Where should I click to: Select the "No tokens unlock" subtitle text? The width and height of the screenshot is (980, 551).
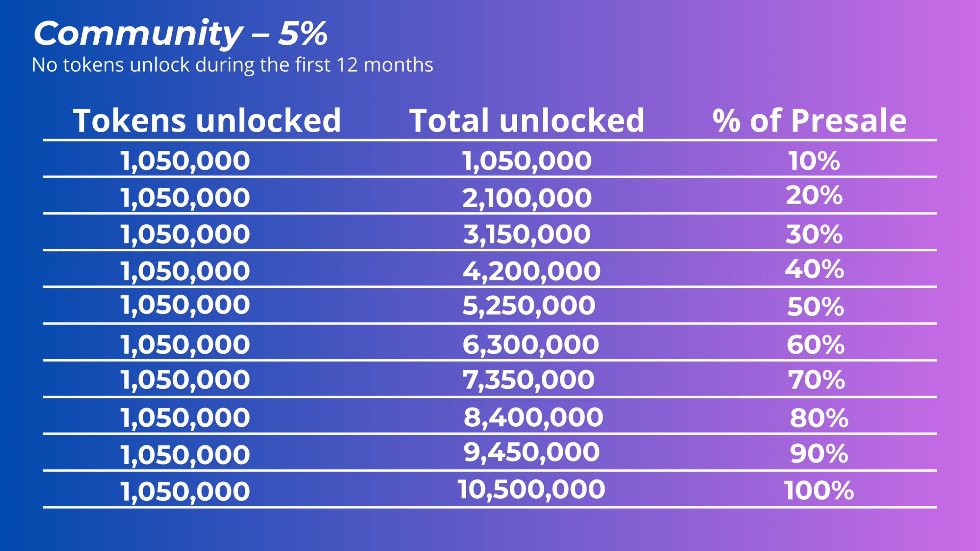click(232, 65)
